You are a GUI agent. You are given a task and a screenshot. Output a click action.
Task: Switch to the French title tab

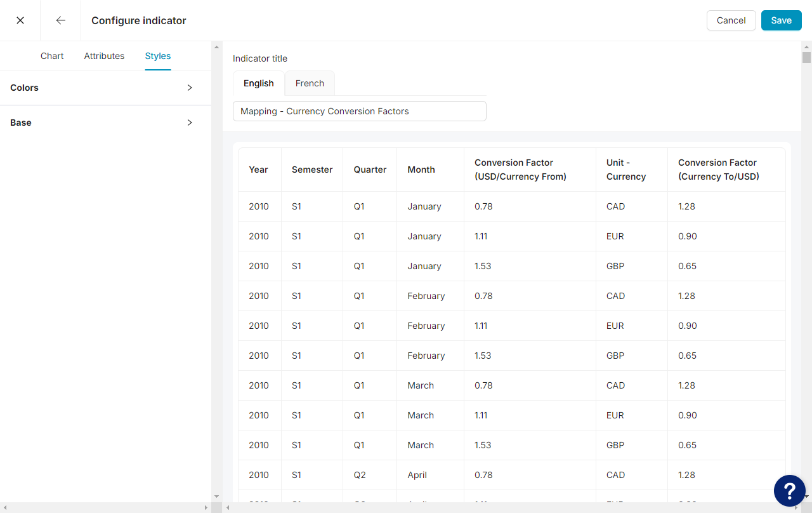[309, 83]
